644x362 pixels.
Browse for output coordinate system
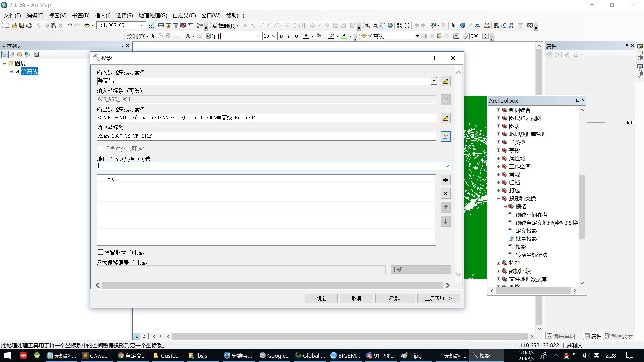445,136
